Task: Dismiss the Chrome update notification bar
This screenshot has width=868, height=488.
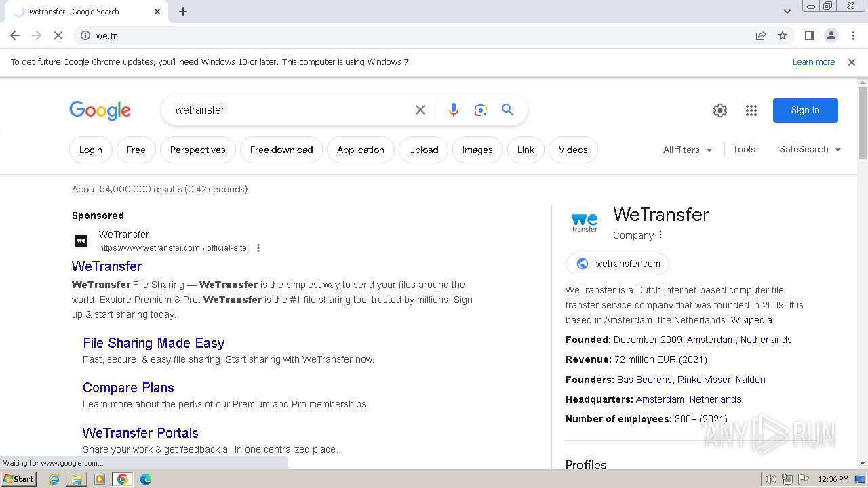Action: (852, 62)
